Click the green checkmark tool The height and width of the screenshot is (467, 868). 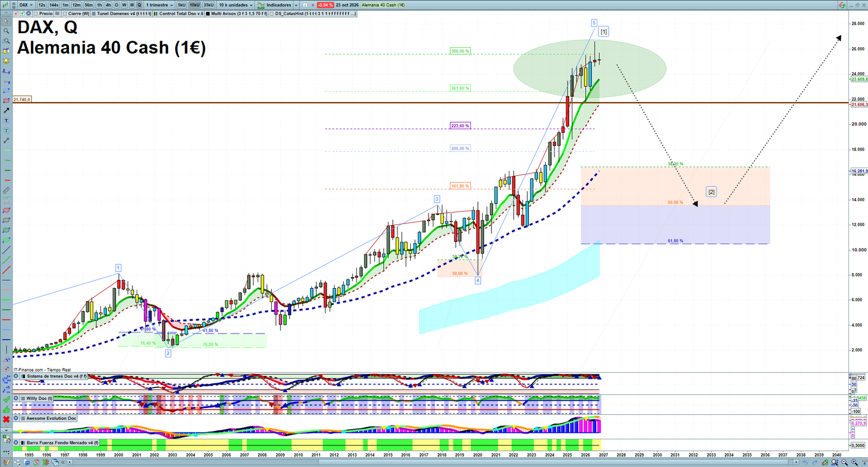[6, 400]
